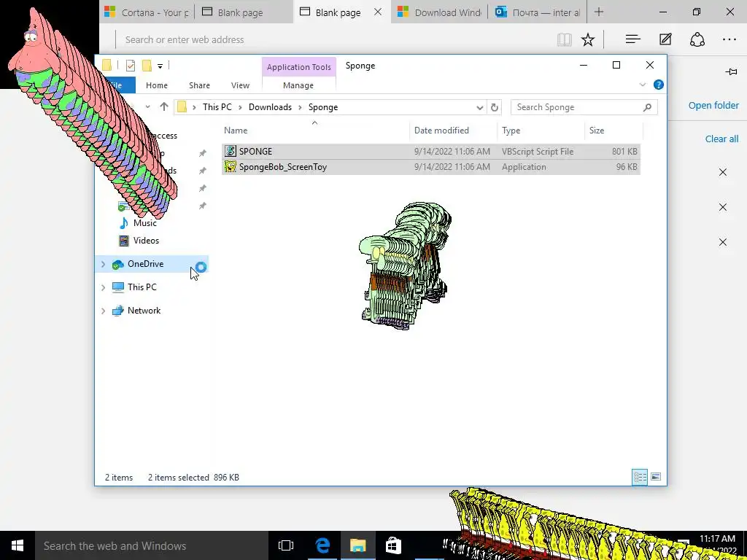Screen dimensions: 747x560
Task: Click the Open folder link
Action: (x=713, y=105)
